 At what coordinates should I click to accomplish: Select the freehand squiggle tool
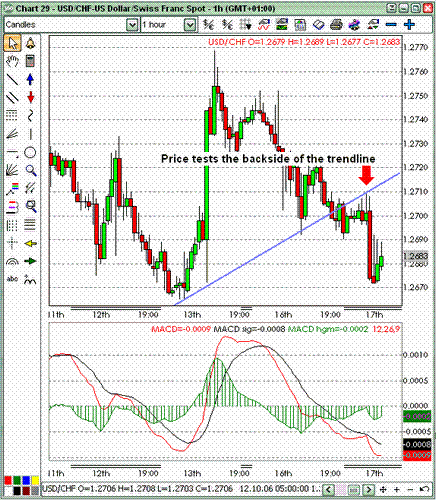pos(30,116)
